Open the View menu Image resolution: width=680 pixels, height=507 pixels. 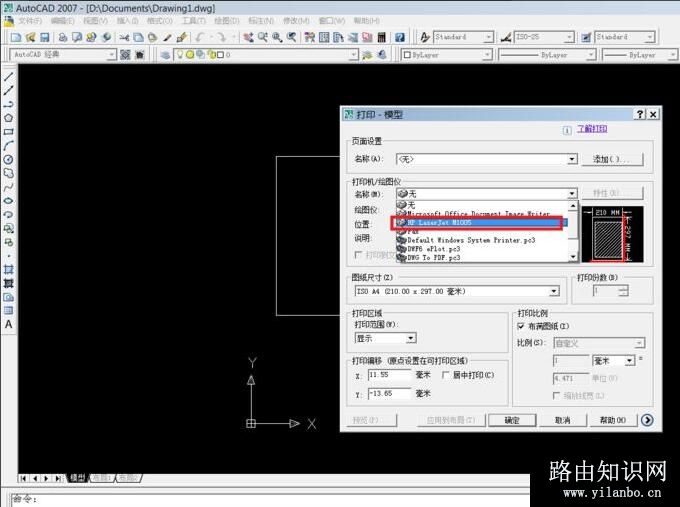tap(95, 21)
